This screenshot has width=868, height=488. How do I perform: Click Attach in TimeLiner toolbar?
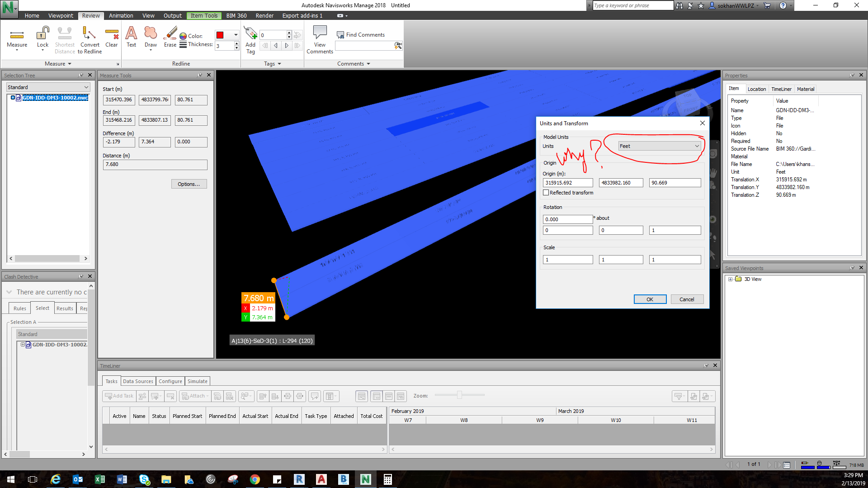(x=195, y=396)
